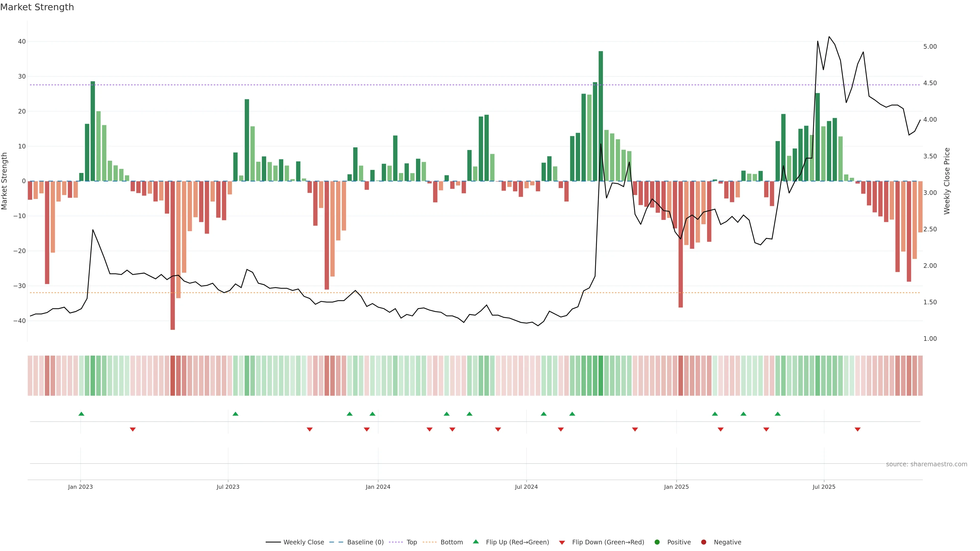
Task: Click the Jan 2024 x-axis label
Action: (x=378, y=487)
